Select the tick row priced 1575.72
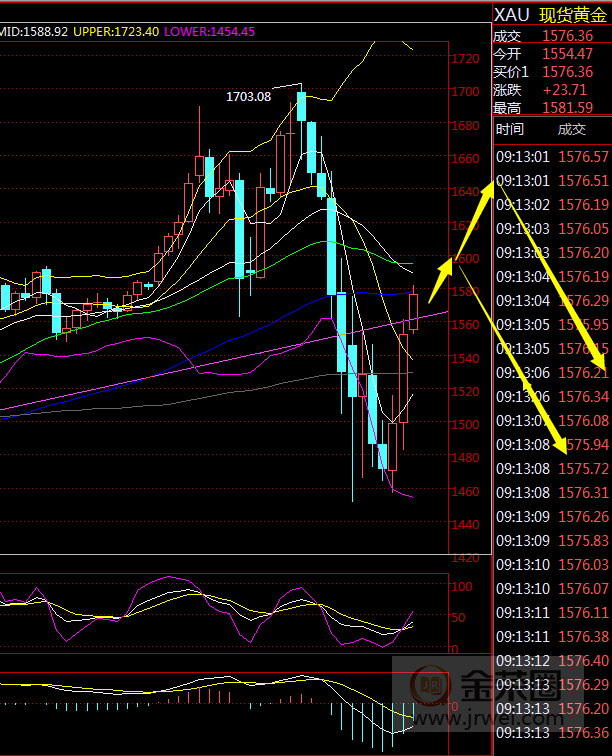This screenshot has width=612, height=756. point(552,469)
